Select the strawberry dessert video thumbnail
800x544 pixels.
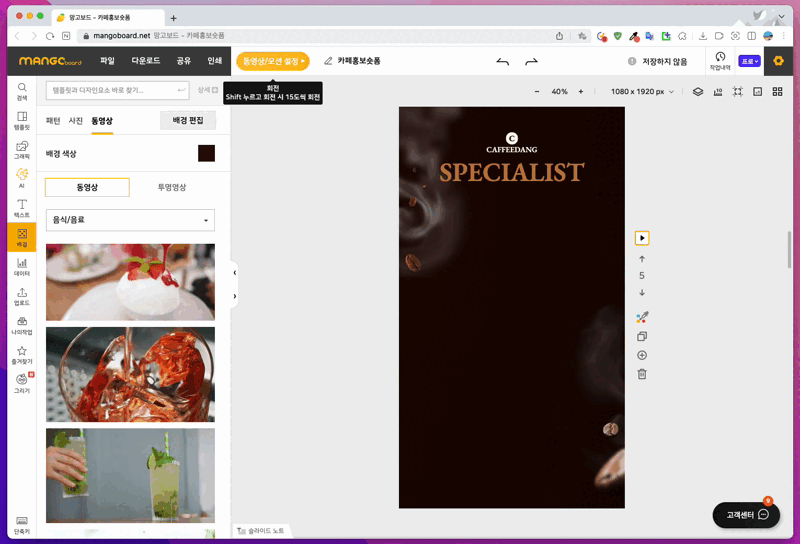pos(130,282)
